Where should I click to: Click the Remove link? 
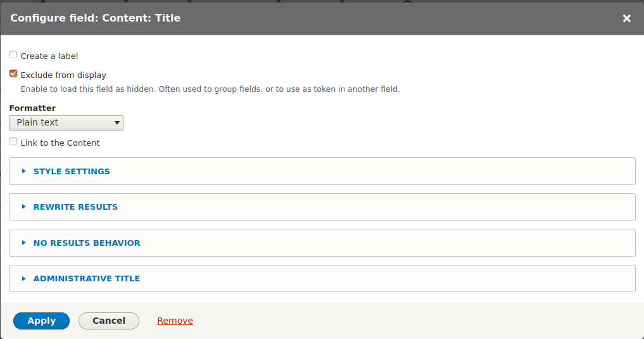pyautogui.click(x=175, y=321)
